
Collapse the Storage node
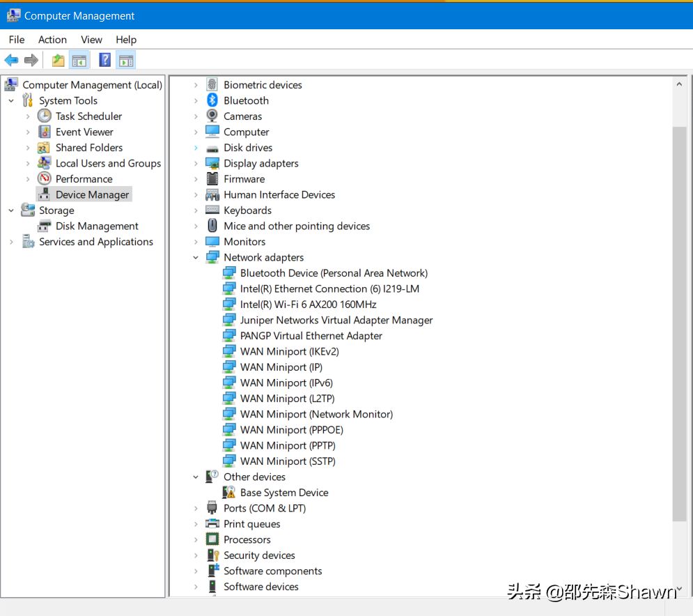point(11,210)
